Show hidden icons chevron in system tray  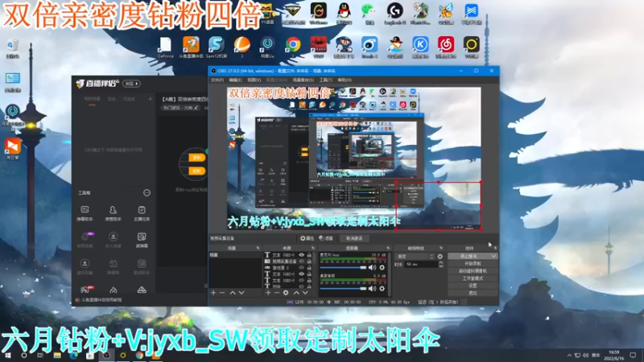[569, 356]
